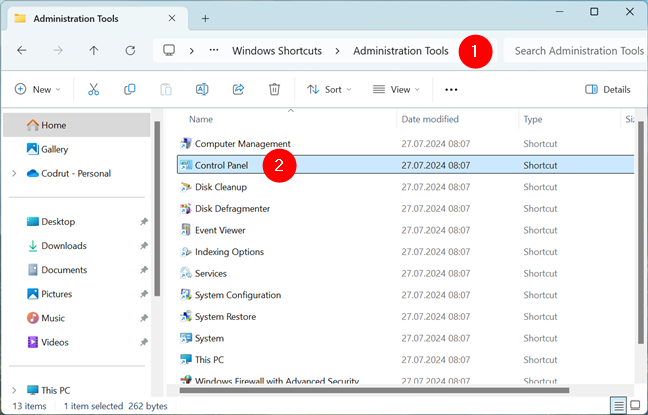Select the Control Panel row

pos(405,165)
